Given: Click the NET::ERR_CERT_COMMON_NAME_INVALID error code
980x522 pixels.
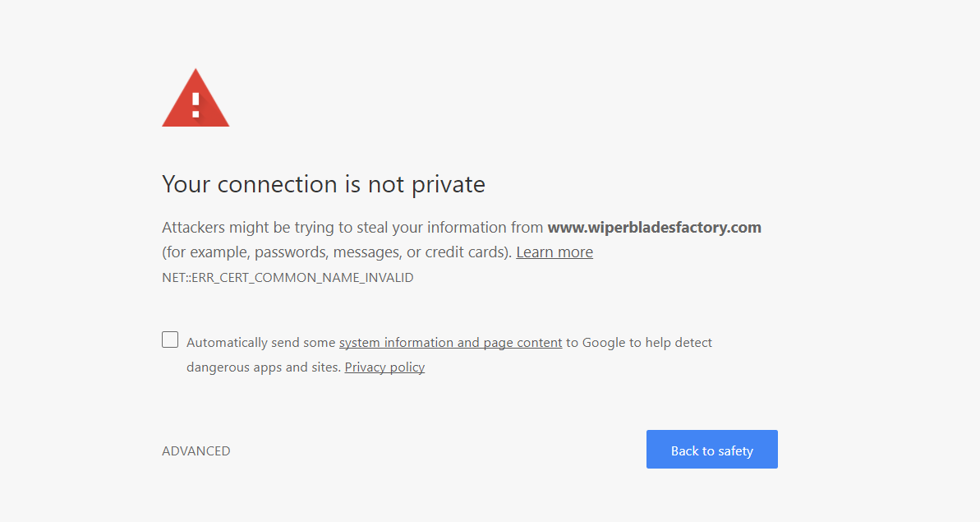Looking at the screenshot, I should tap(288, 278).
